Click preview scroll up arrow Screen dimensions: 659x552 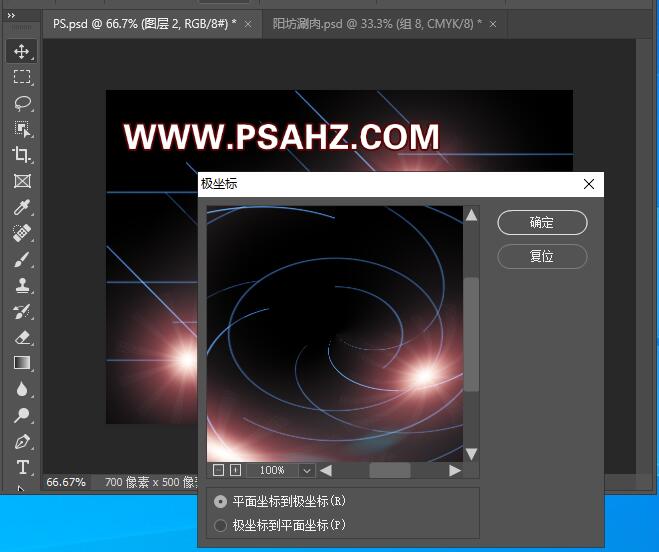471,215
